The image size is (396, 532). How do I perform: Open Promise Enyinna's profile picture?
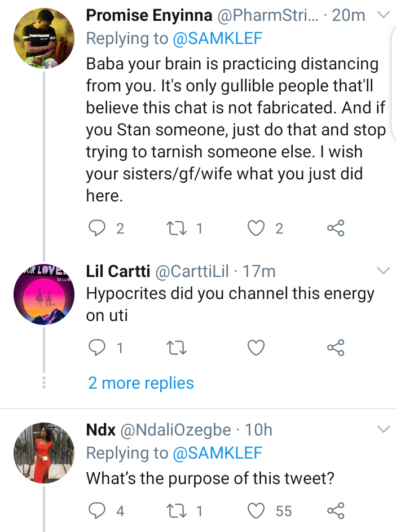pyautogui.click(x=44, y=38)
